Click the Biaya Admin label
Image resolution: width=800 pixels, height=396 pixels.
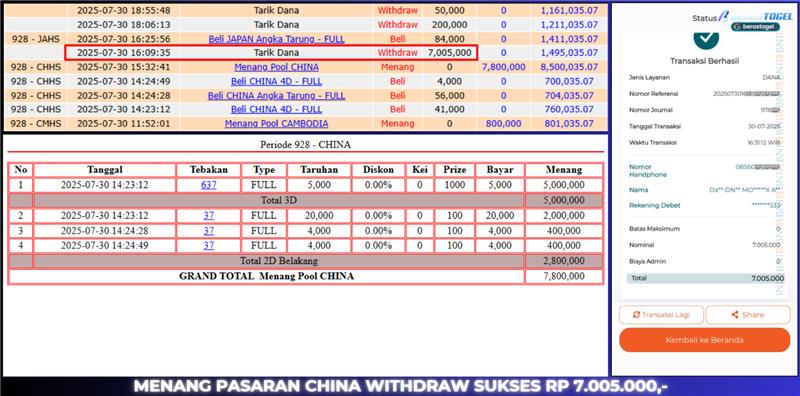coord(647,261)
